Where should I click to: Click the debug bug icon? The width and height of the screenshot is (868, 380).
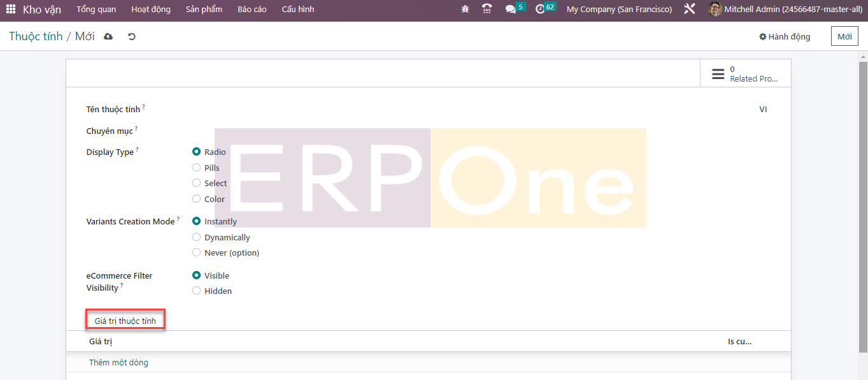point(466,10)
